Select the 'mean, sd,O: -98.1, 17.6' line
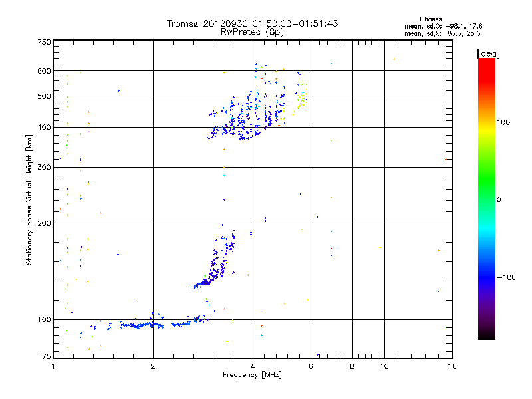This screenshot has height=399, width=532. click(x=443, y=26)
